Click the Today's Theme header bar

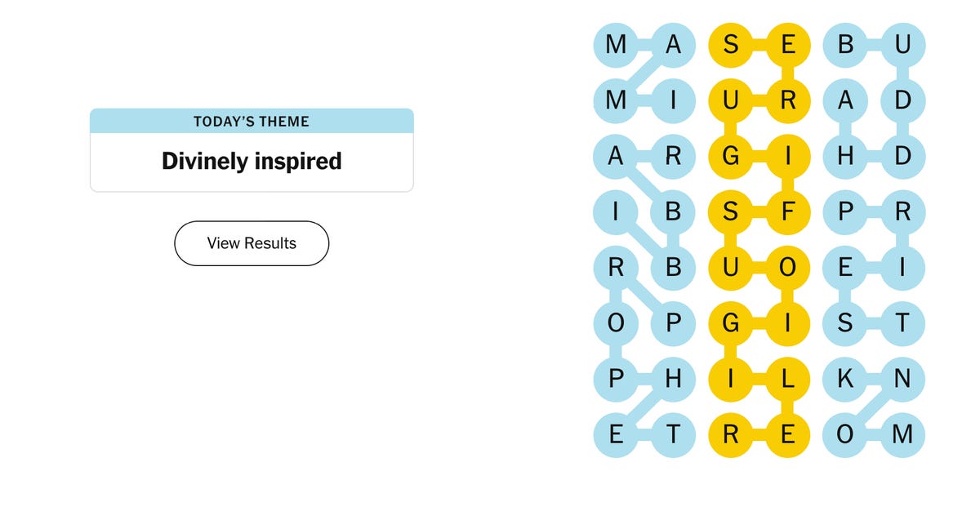[x=252, y=121]
